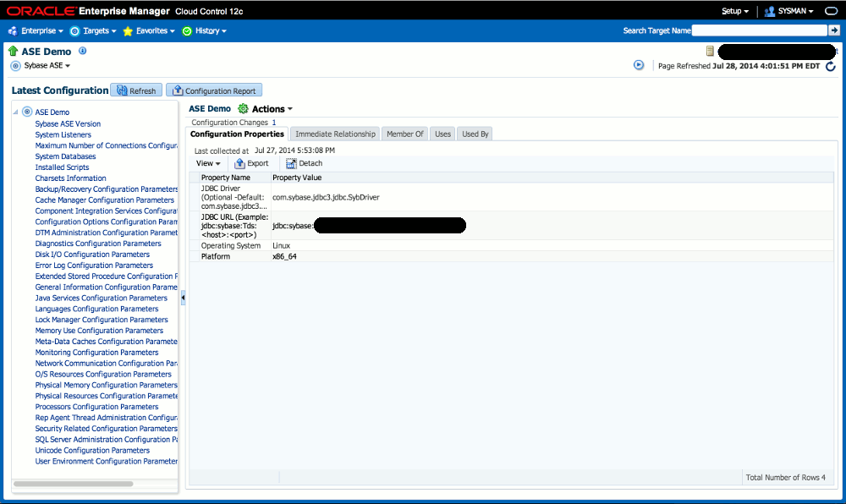Screen dimensions: 846x504
Task: Select Disk I/O Configuration Parameters item
Action: point(92,255)
